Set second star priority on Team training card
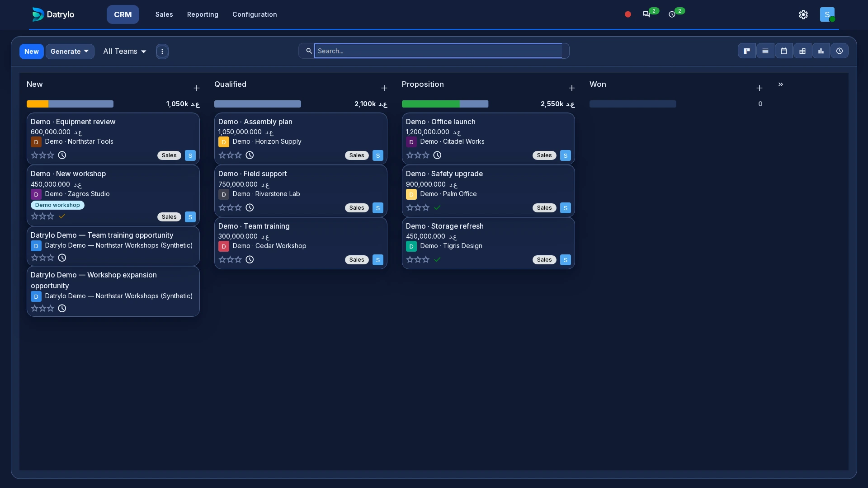The height and width of the screenshot is (488, 868). pos(230,259)
